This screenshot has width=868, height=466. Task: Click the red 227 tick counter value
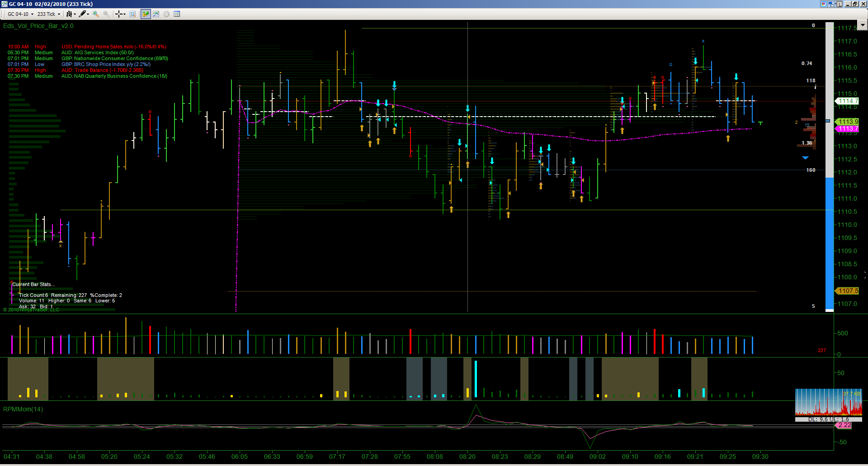pyautogui.click(x=822, y=350)
